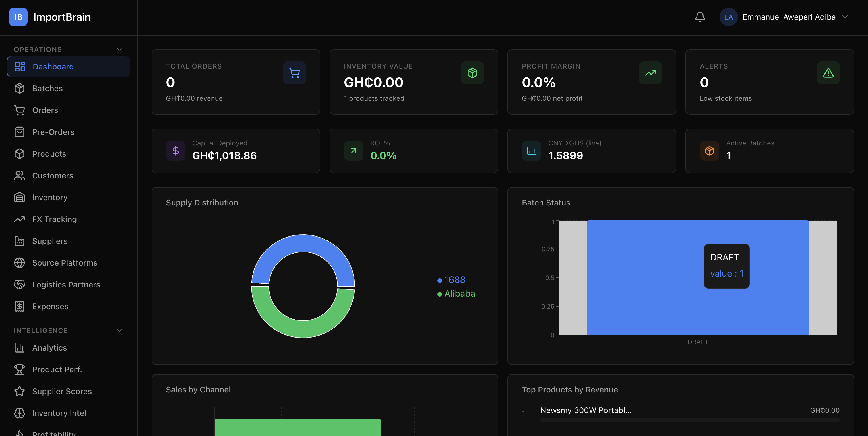Click the Supplier Scores star icon
This screenshot has width=868, height=436.
[20, 391]
